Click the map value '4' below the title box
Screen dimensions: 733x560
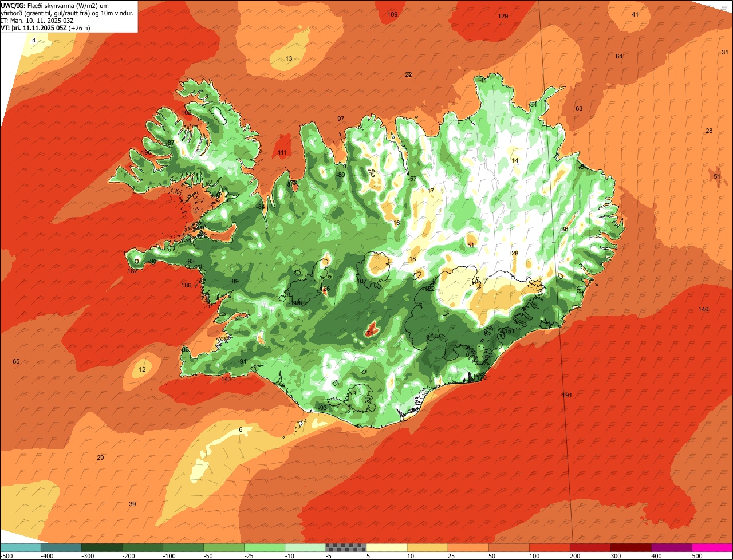coord(33,40)
